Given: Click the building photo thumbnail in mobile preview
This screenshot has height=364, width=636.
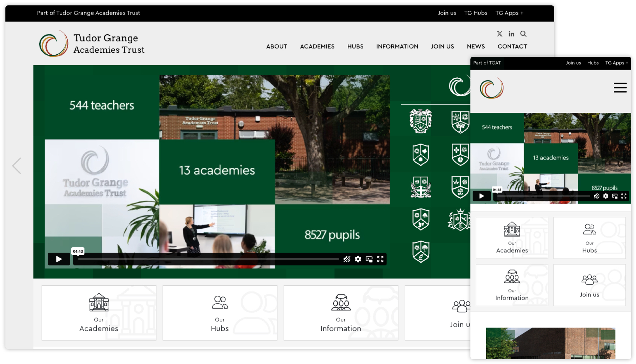Looking at the screenshot, I should click(x=551, y=343).
